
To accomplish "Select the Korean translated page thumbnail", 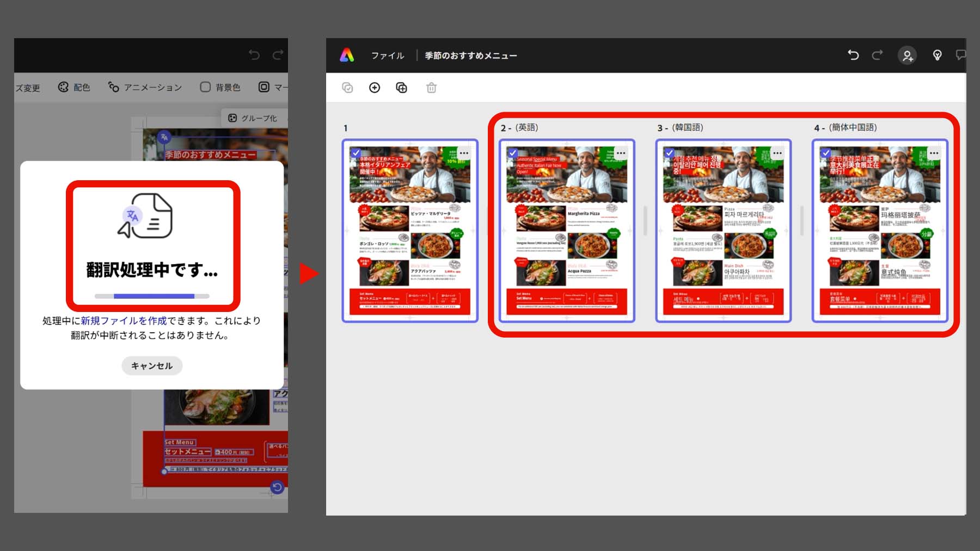I will click(x=724, y=231).
